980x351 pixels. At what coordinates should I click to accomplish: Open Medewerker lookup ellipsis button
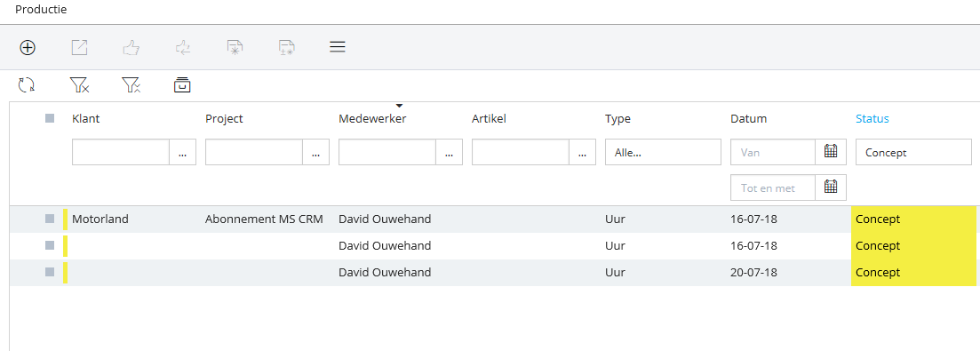pyautogui.click(x=449, y=152)
